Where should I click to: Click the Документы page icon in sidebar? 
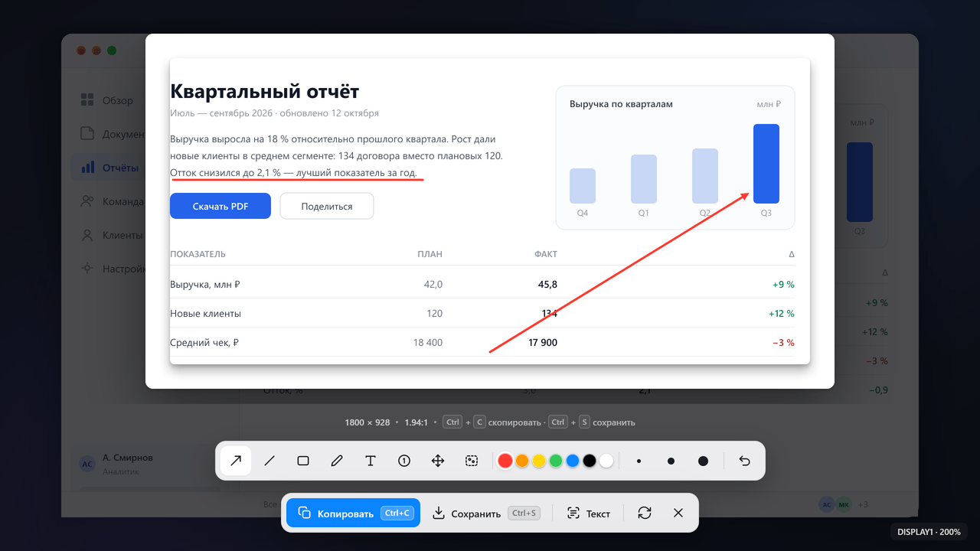click(x=88, y=134)
